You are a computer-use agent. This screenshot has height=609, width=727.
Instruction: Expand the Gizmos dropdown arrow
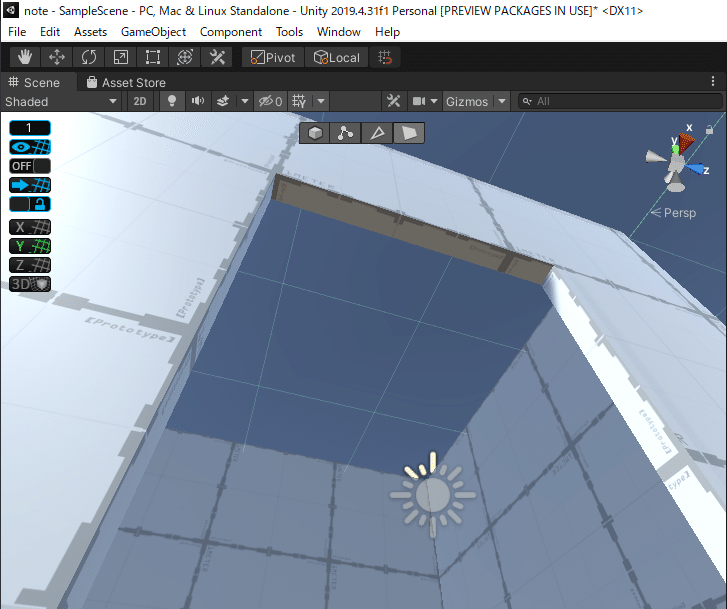tap(502, 101)
